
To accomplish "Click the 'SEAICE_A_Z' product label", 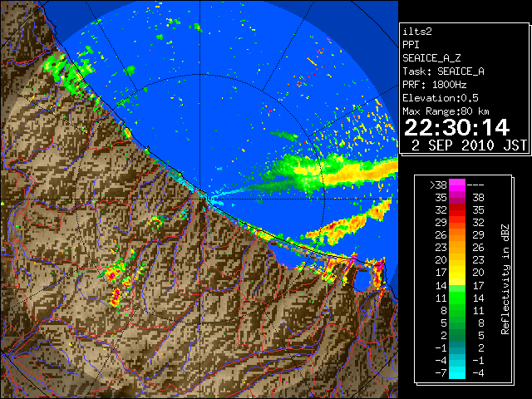I will click(431, 58).
